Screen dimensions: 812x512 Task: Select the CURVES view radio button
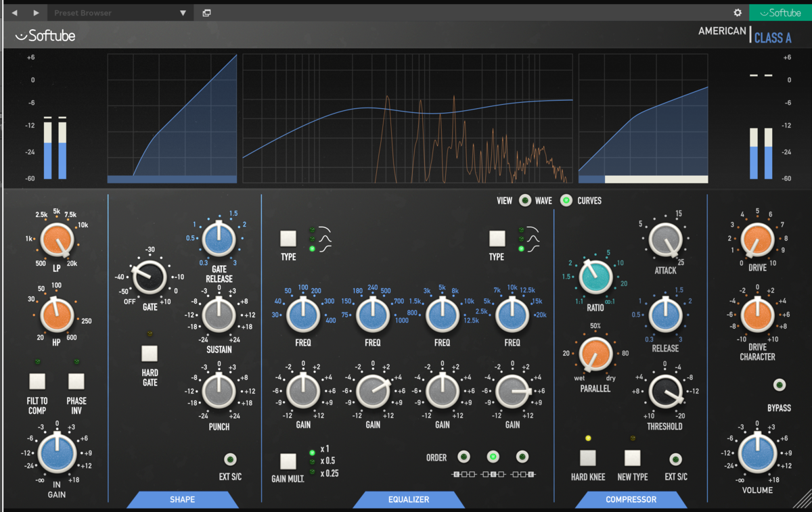click(x=566, y=200)
